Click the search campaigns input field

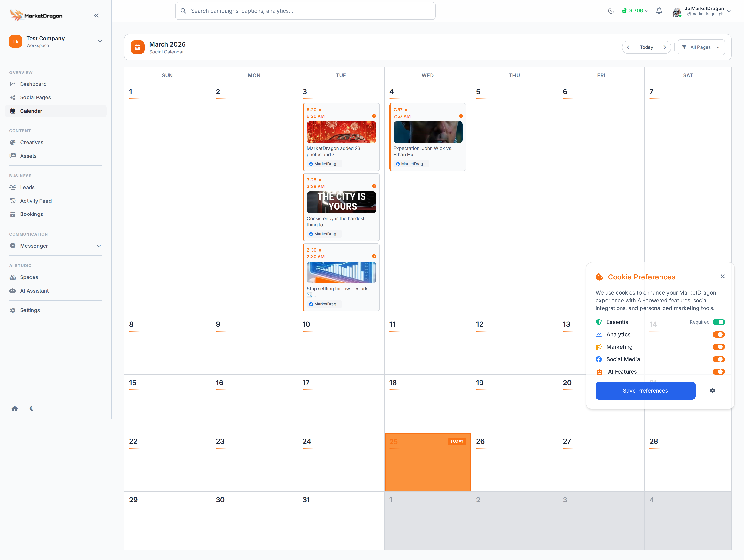coord(305,11)
